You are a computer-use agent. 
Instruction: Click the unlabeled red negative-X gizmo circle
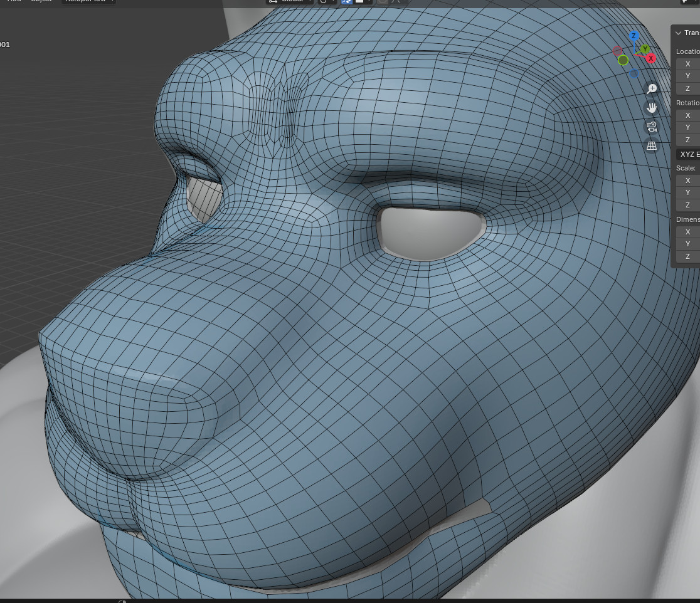pyautogui.click(x=617, y=51)
